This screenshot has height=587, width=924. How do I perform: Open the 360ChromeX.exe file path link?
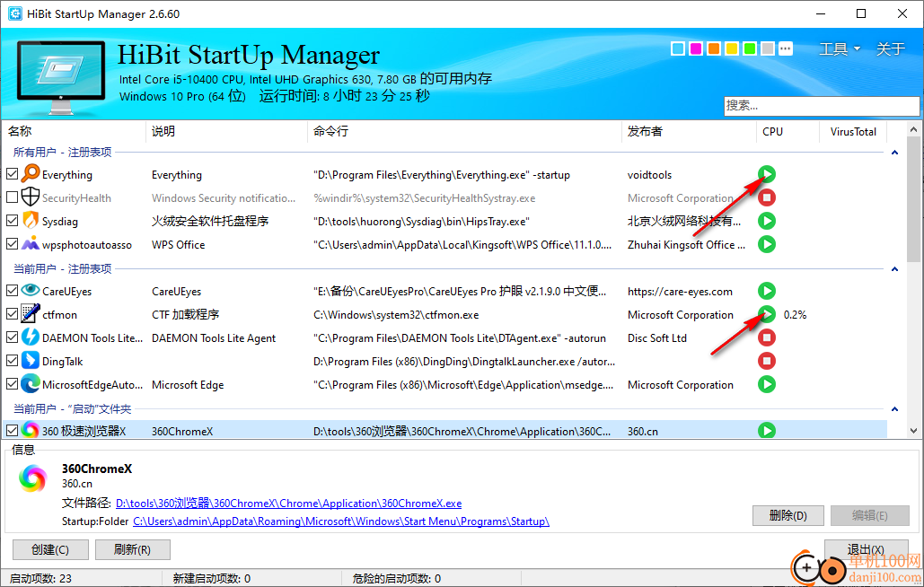[289, 504]
